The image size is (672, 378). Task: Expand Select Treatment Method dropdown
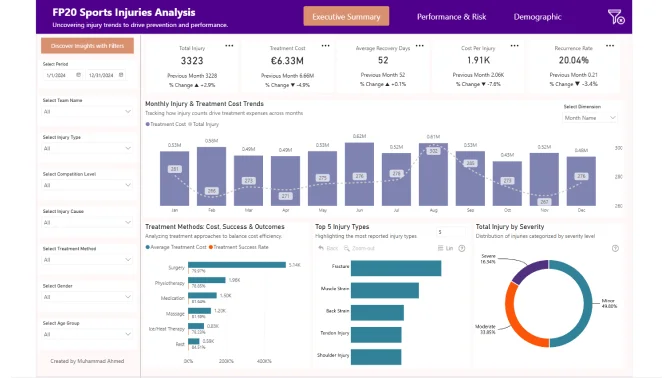pos(87,260)
